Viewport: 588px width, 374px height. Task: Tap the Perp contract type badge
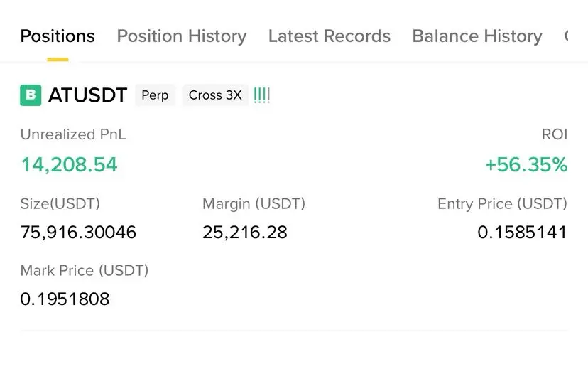tap(155, 95)
